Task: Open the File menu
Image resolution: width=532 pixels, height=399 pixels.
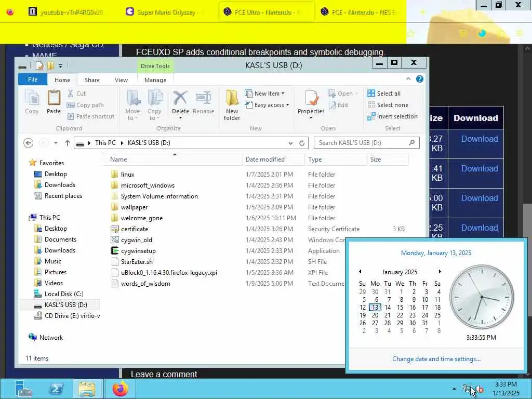Action: coord(33,79)
